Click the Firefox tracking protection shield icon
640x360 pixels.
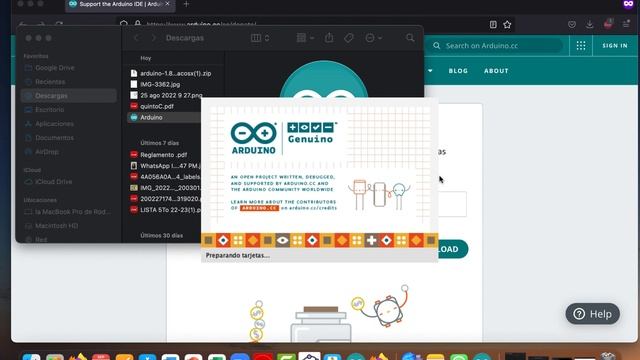124,24
